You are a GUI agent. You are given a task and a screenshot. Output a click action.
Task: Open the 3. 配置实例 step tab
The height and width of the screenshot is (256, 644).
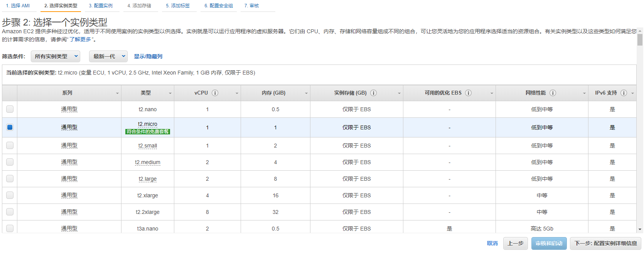101,6
